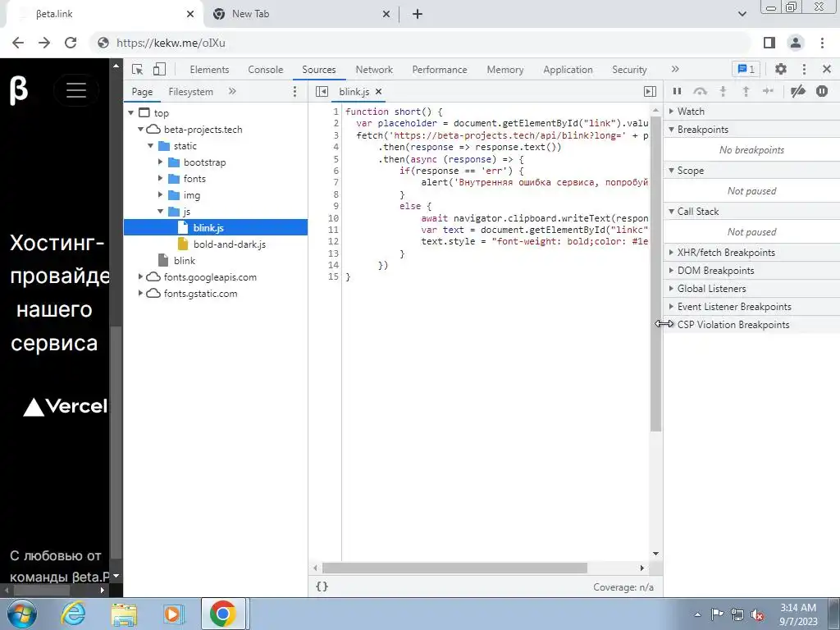Open the Chrome profile avatar
840x630 pixels.
(x=796, y=43)
